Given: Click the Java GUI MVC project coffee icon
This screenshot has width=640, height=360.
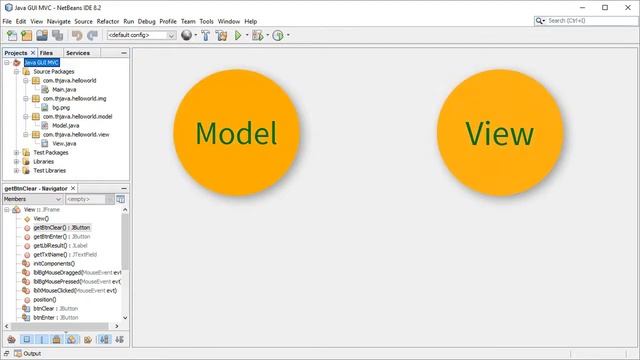Looking at the screenshot, I should tap(17, 62).
